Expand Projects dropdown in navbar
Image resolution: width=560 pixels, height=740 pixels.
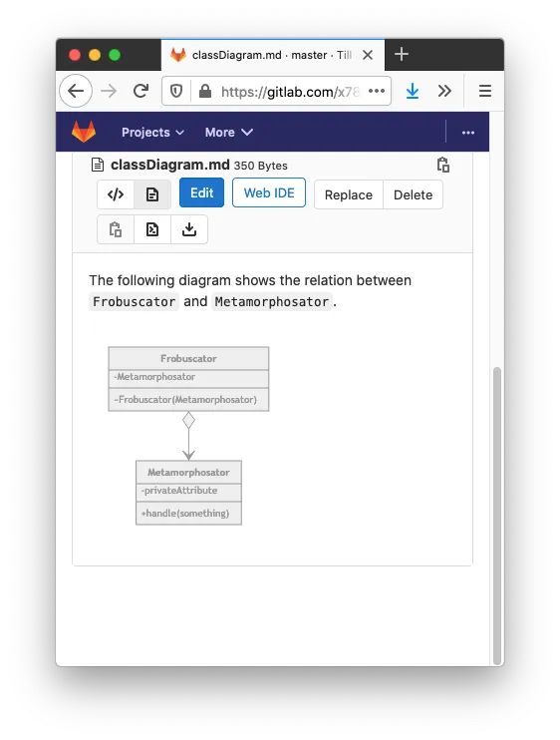(152, 133)
